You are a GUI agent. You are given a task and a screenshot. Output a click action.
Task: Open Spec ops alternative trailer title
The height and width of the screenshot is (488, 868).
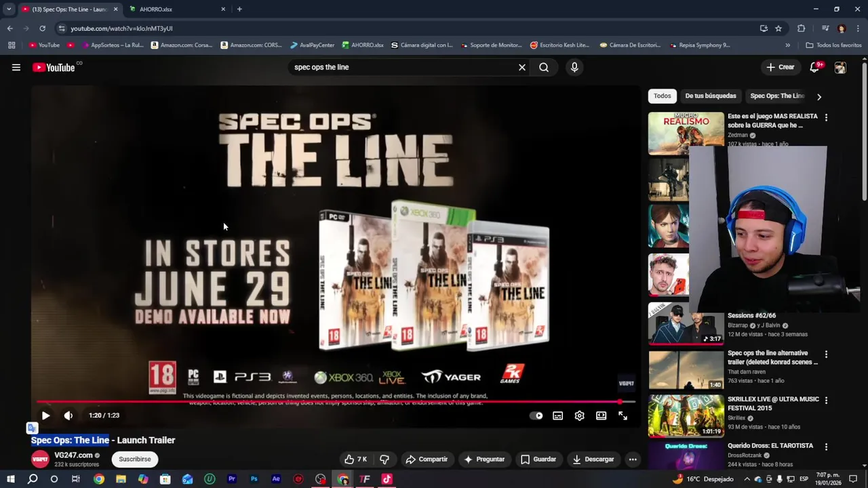click(x=772, y=357)
